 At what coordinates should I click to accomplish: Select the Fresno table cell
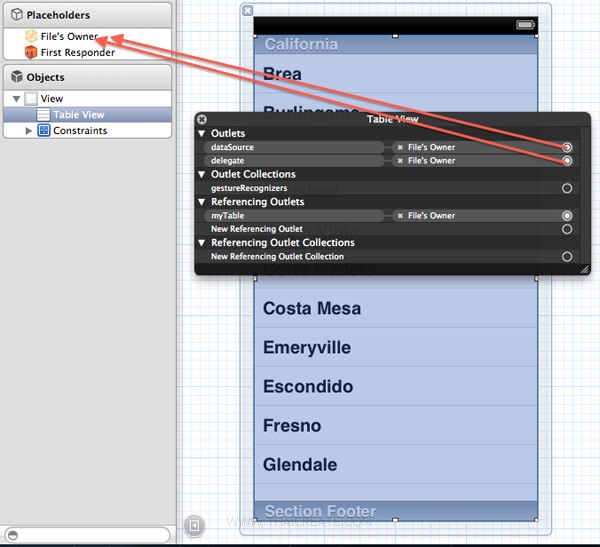[x=396, y=425]
